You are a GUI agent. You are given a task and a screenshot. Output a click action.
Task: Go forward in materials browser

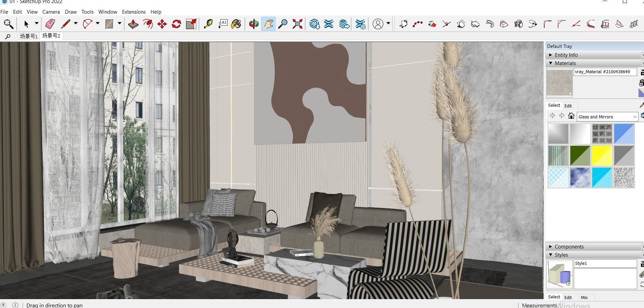[x=561, y=116]
